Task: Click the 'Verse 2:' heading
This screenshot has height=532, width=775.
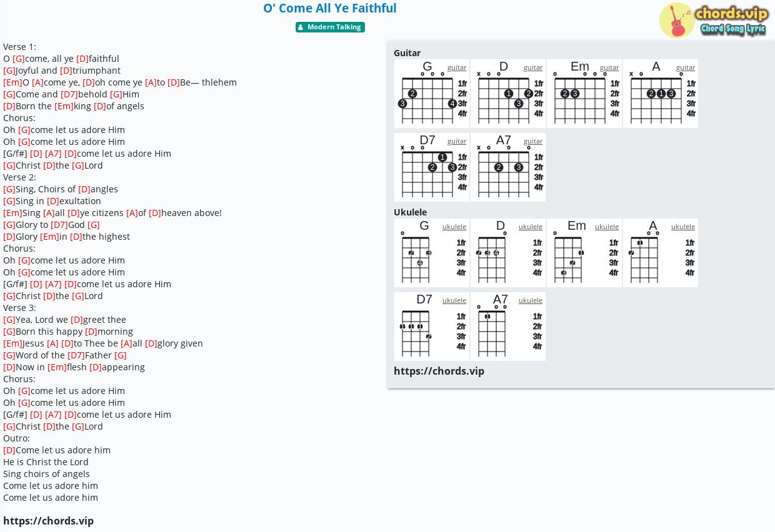Action: click(19, 177)
